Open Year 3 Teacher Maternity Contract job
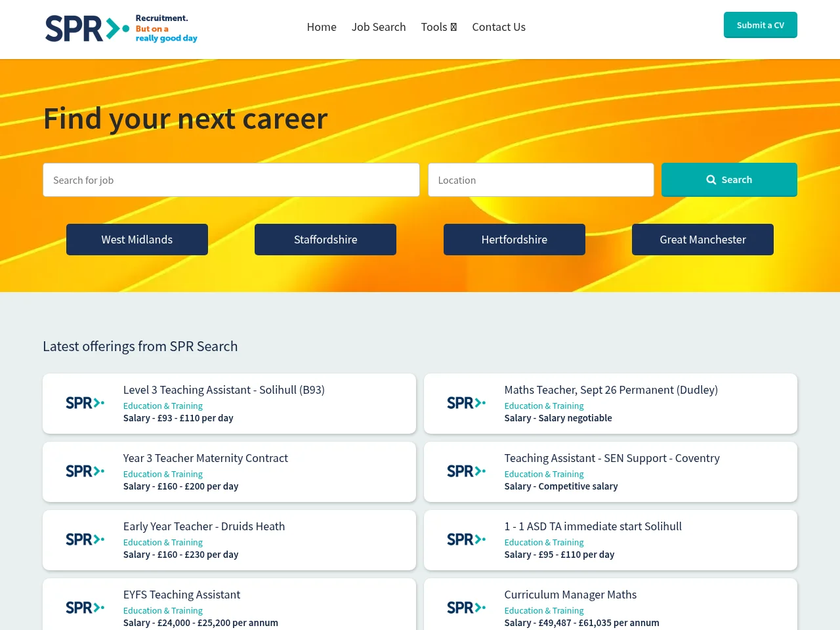Viewport: 840px width, 630px height. click(x=205, y=458)
